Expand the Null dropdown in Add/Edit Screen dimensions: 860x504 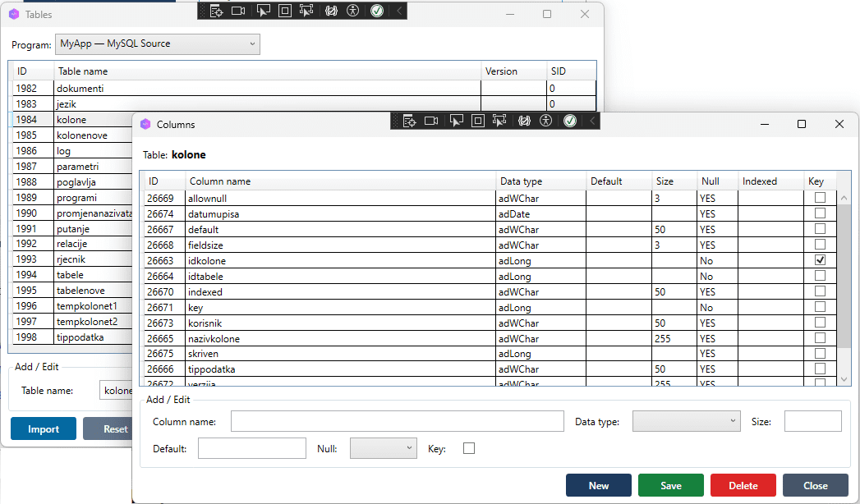[x=383, y=448]
